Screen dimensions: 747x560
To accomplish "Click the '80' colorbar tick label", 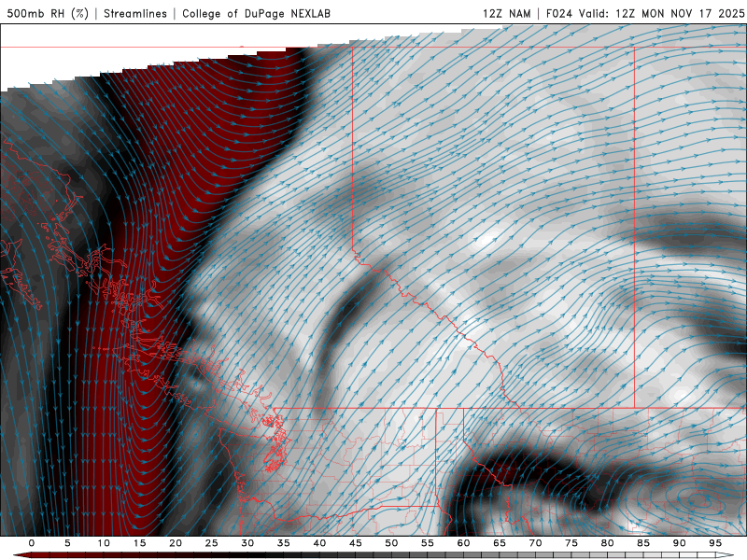I will point(608,543).
